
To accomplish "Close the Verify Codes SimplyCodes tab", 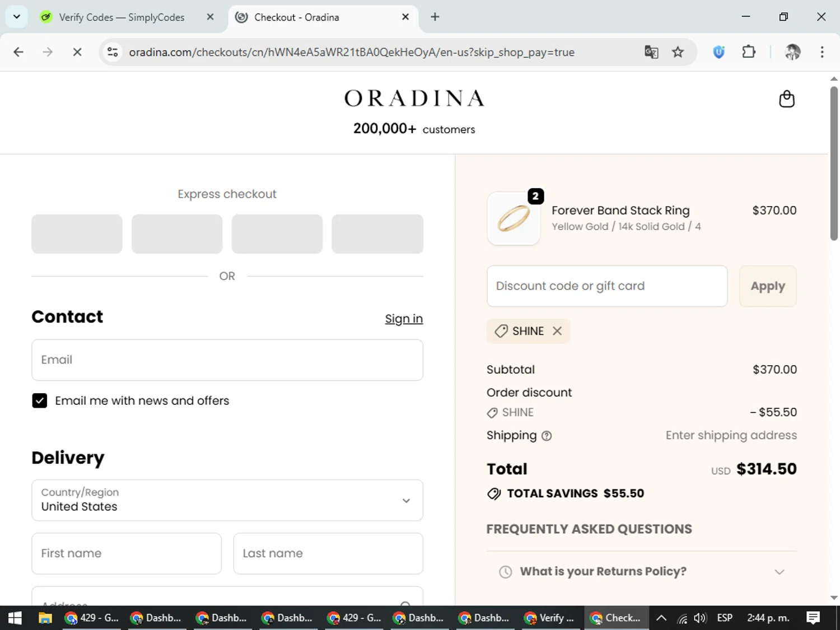I will coord(210,17).
